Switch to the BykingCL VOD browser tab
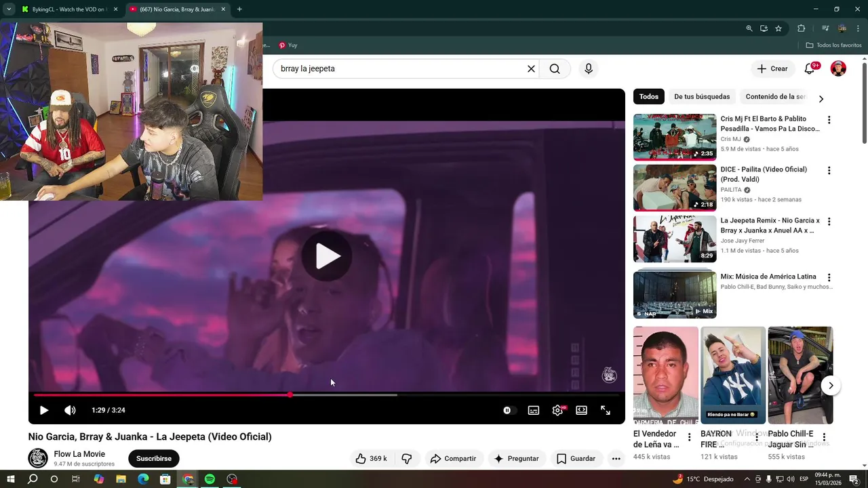 [x=70, y=9]
